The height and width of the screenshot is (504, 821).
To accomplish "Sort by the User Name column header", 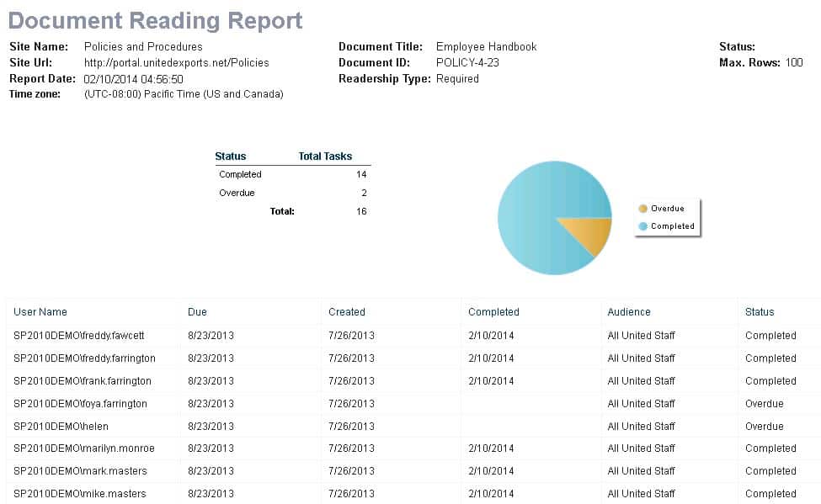I will click(x=40, y=311).
